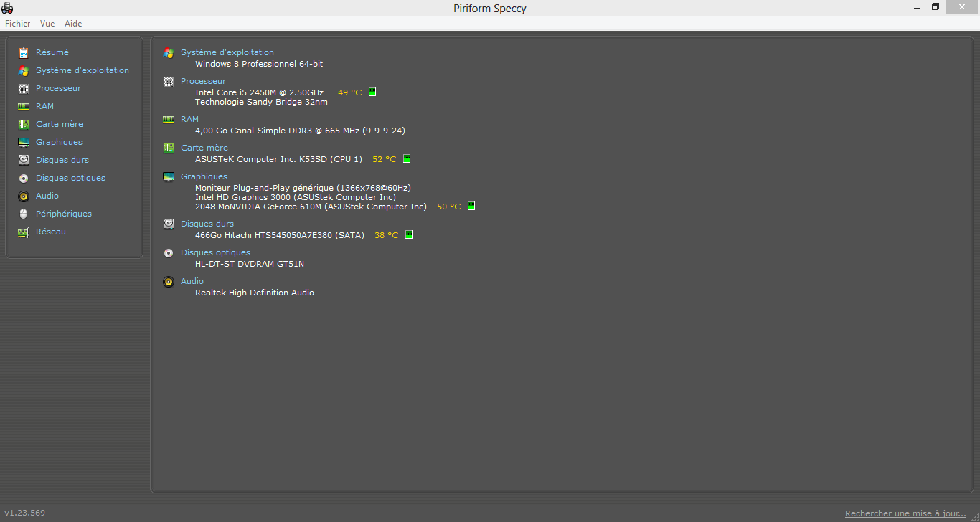Click the Graphiques heading link in main panel
980x522 pixels.
(204, 176)
